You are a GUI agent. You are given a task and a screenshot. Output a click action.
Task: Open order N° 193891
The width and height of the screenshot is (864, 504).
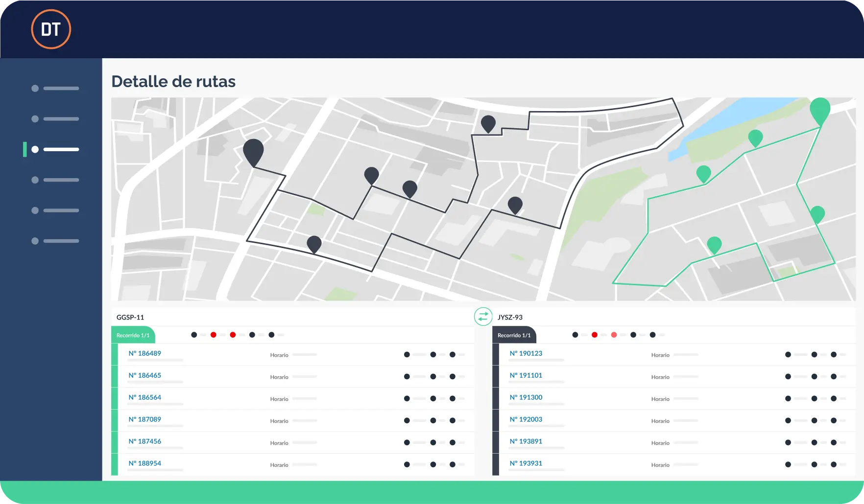(526, 441)
